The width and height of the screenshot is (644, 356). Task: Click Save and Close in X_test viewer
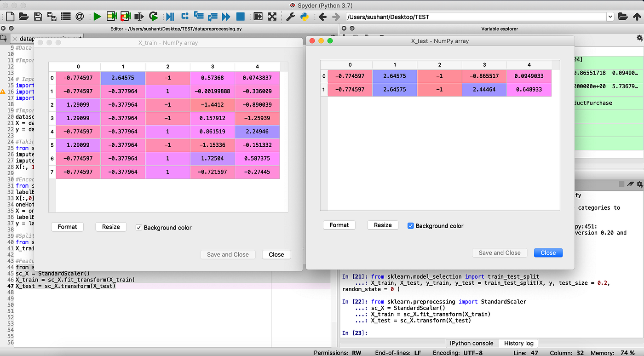point(500,253)
